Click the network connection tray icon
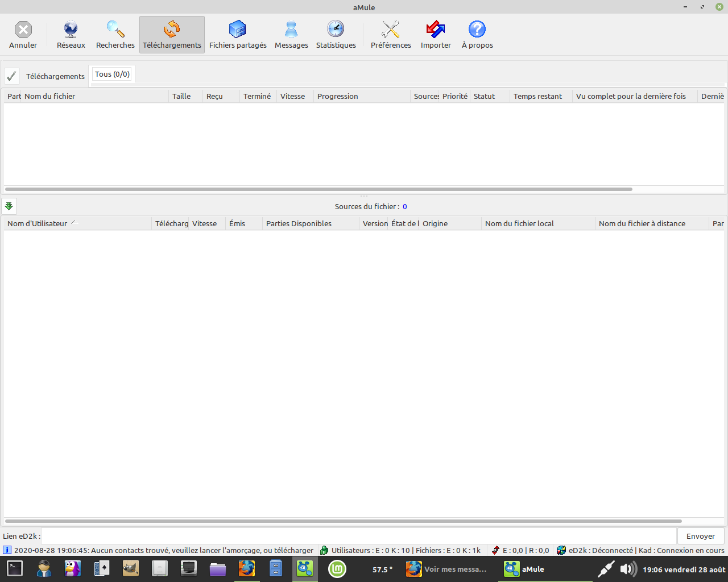The image size is (728, 582). 606,569
